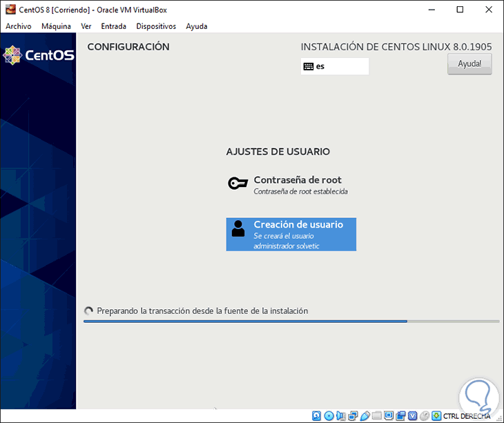Open the Máquina menu

point(56,26)
